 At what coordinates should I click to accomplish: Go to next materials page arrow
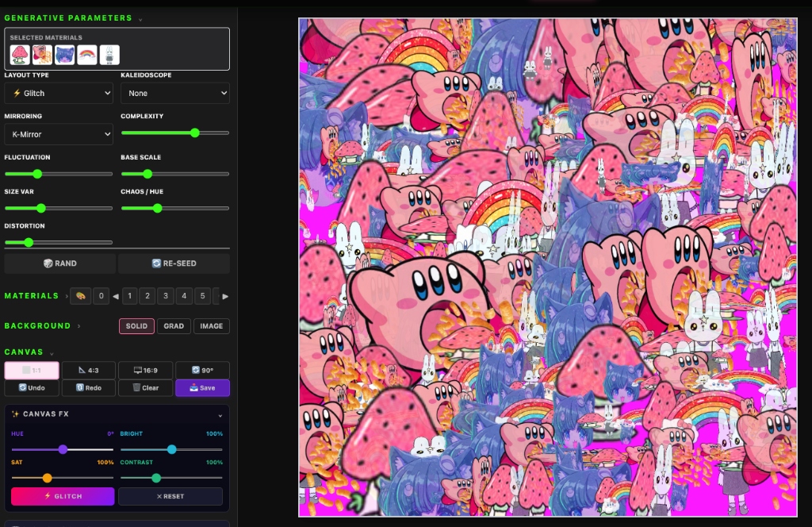225,296
